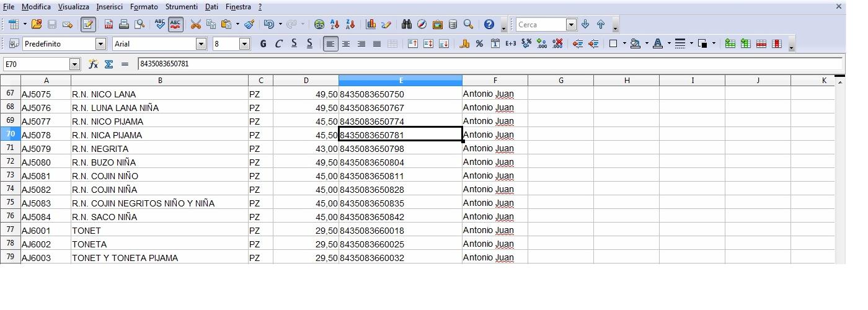Open the Modifica menu
Image resolution: width=868 pixels, height=310 pixels.
[36, 7]
